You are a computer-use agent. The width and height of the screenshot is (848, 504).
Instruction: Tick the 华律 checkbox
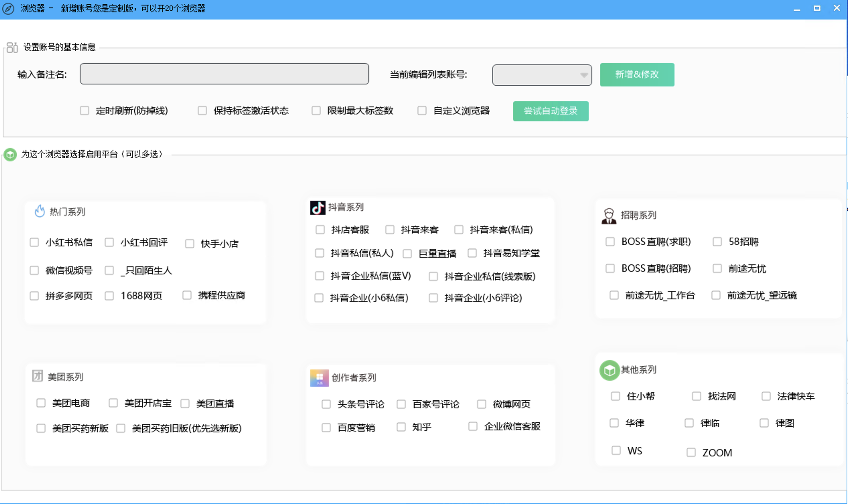click(x=614, y=423)
